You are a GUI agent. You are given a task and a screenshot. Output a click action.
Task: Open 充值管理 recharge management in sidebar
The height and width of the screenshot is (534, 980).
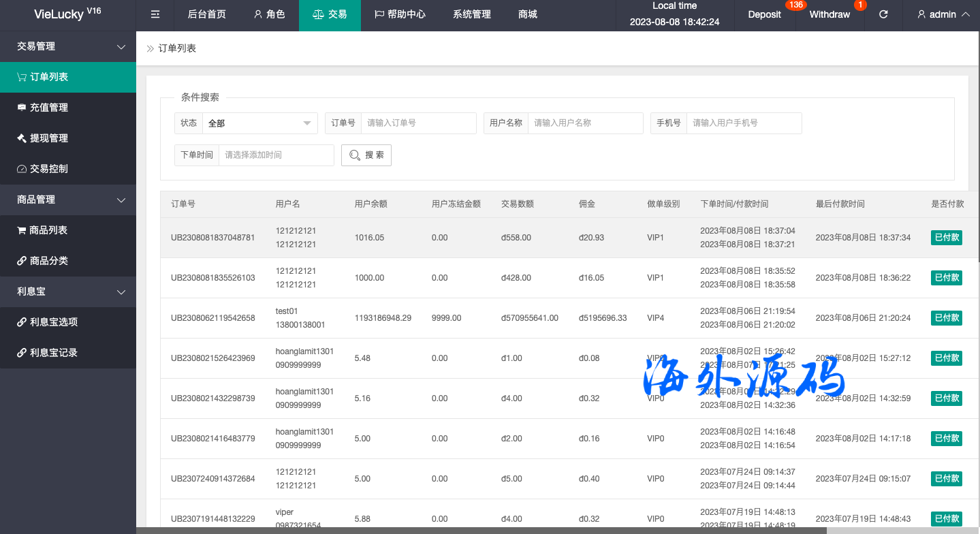[49, 108]
